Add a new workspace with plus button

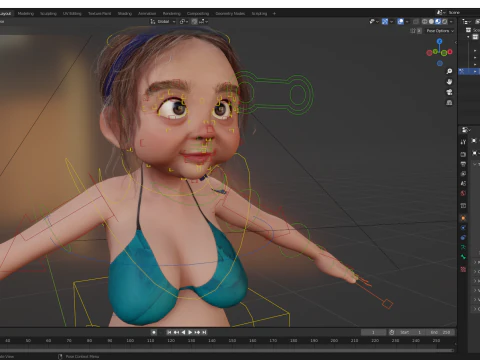274,14
